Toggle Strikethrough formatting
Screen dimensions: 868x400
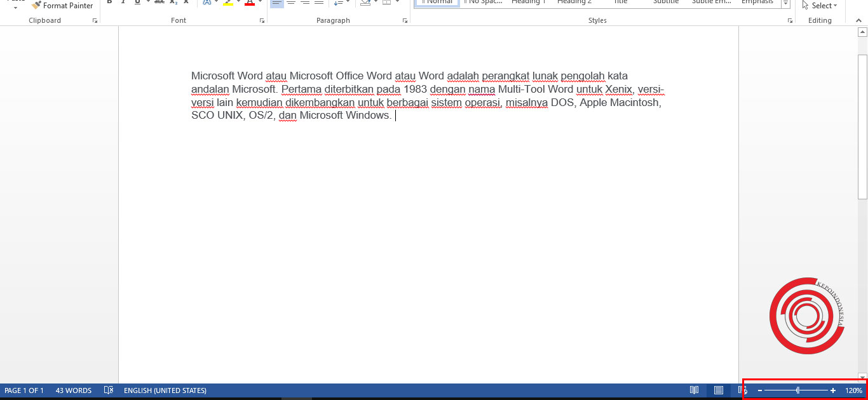coord(159,3)
